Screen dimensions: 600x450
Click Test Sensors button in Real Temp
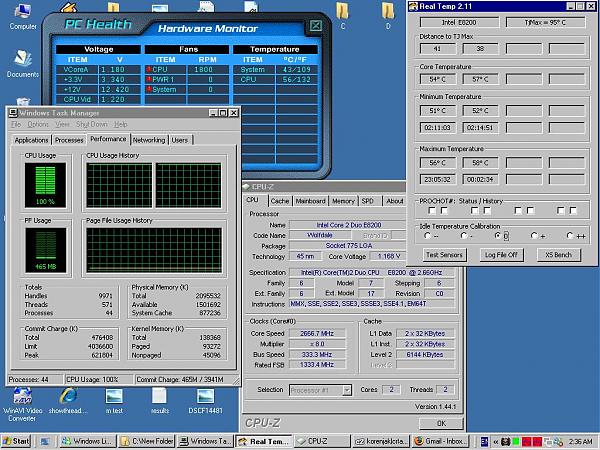pos(444,255)
